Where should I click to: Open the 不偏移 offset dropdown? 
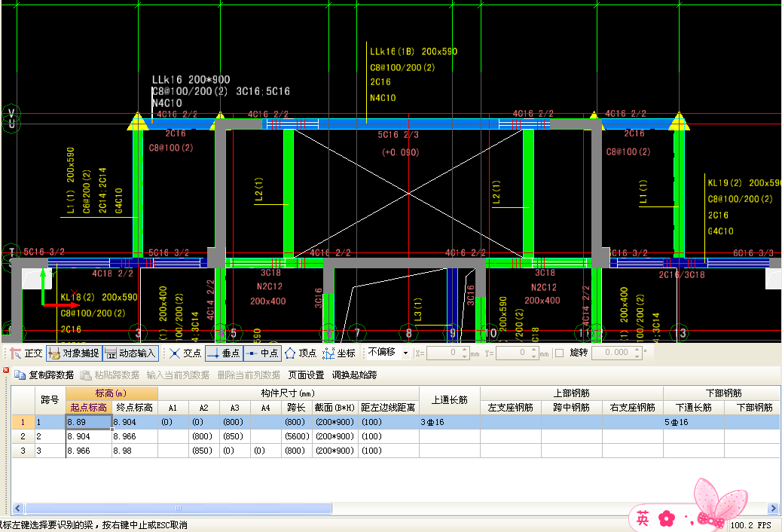[x=405, y=353]
